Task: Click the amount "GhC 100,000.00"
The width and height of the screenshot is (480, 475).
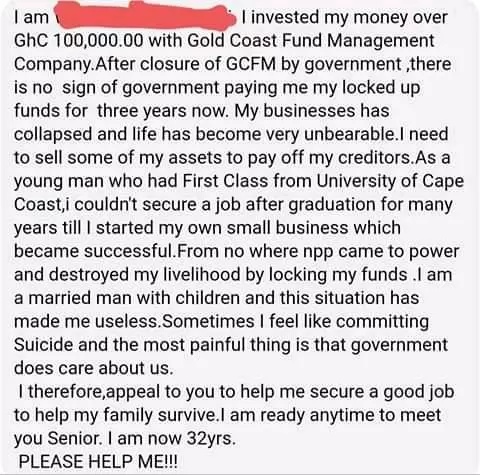Action: [79, 41]
